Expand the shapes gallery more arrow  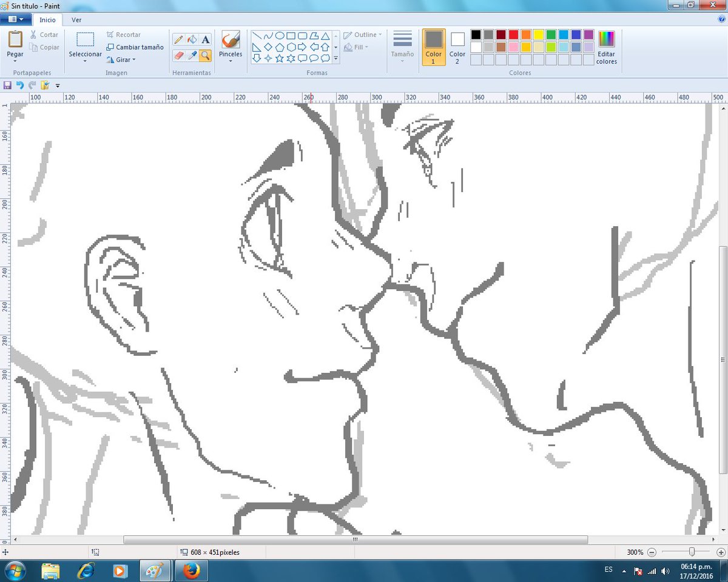coord(336,59)
